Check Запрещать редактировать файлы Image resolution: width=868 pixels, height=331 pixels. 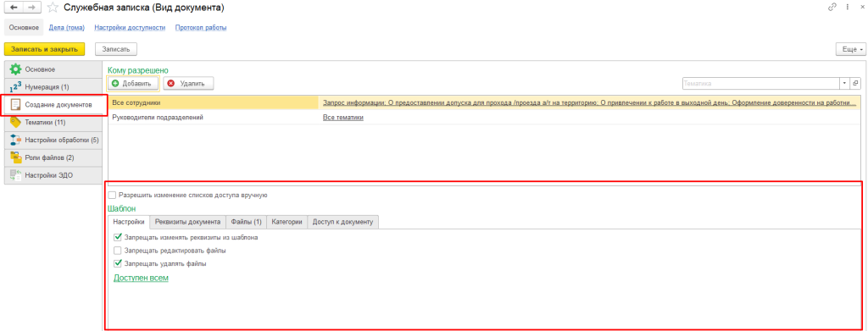(x=117, y=251)
